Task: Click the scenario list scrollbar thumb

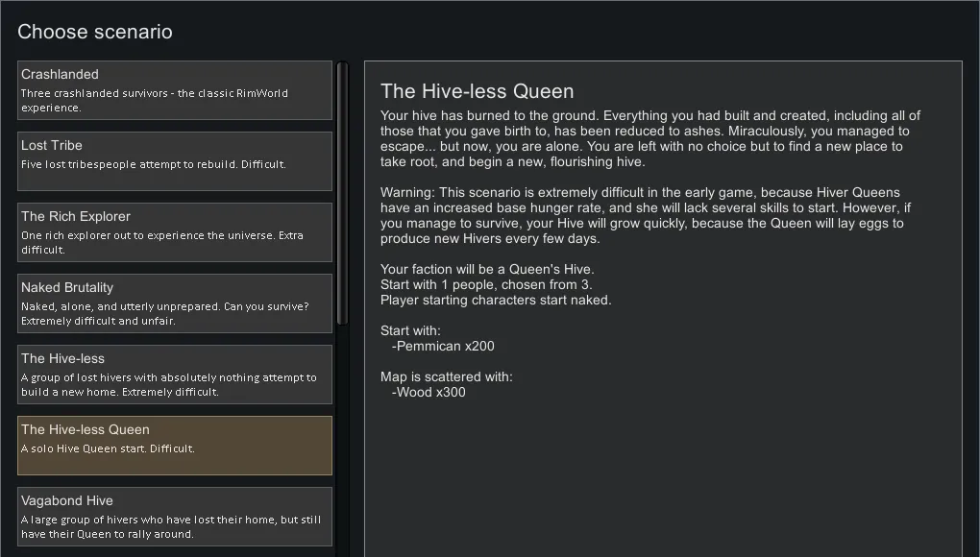Action: click(342, 192)
